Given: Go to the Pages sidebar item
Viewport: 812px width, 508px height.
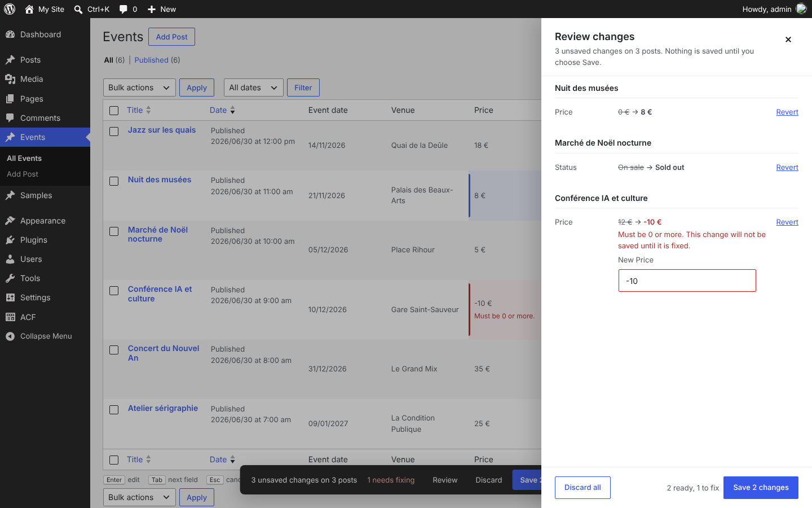Looking at the screenshot, I should pyautogui.click(x=45, y=99).
